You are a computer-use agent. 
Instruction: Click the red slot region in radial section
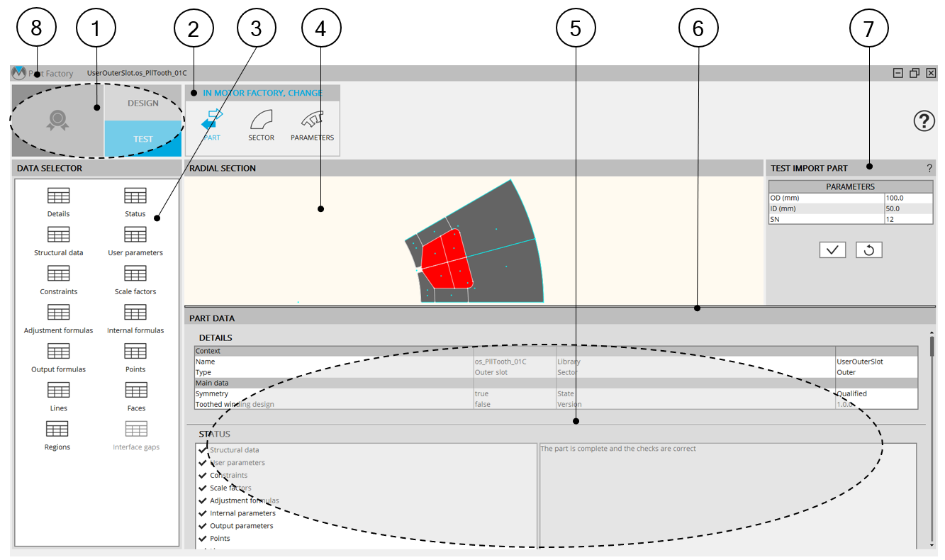pyautogui.click(x=447, y=259)
